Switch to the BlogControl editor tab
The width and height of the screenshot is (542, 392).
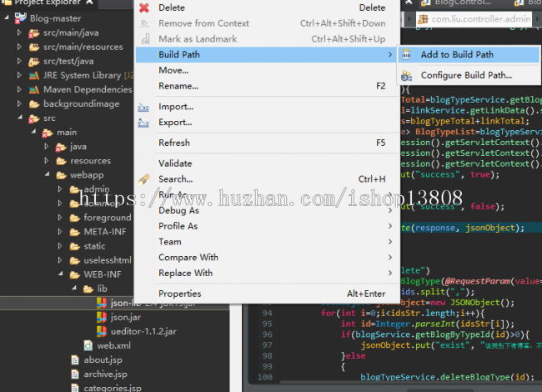click(x=457, y=3)
